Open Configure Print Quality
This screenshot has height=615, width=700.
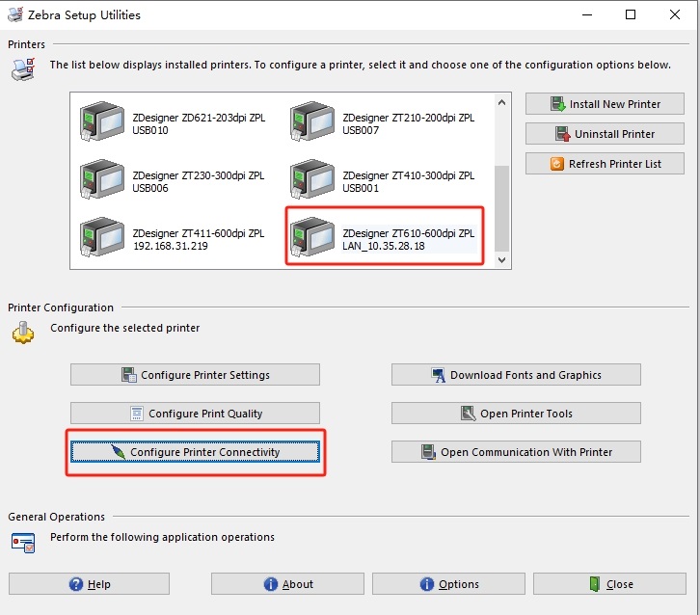click(195, 414)
